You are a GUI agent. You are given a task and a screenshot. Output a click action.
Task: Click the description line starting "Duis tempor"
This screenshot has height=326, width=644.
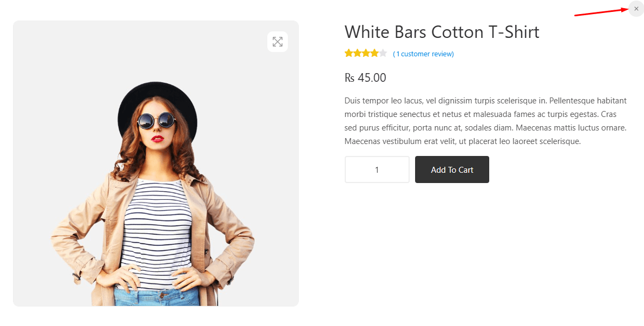pos(485,101)
